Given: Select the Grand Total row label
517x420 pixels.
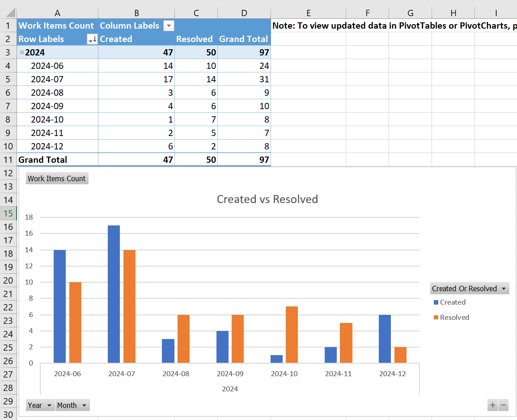Looking at the screenshot, I should click(43, 160).
